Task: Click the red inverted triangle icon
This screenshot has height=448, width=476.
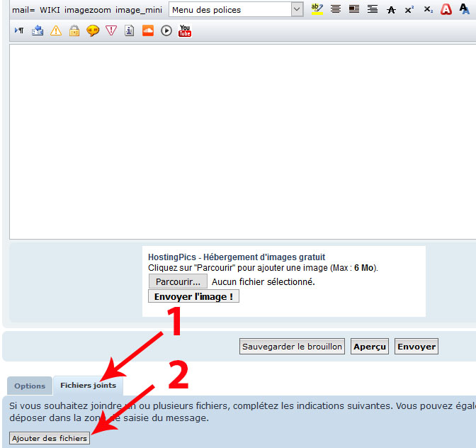Action: point(111,31)
